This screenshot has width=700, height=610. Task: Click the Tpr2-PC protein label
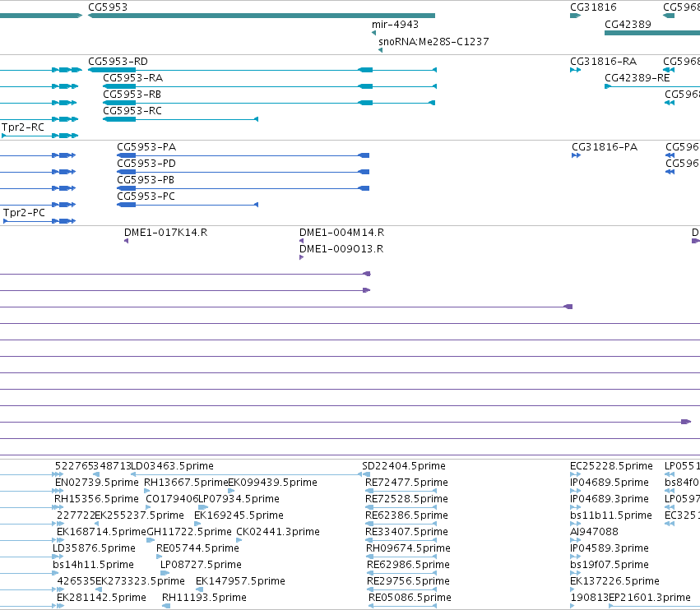[24, 213]
